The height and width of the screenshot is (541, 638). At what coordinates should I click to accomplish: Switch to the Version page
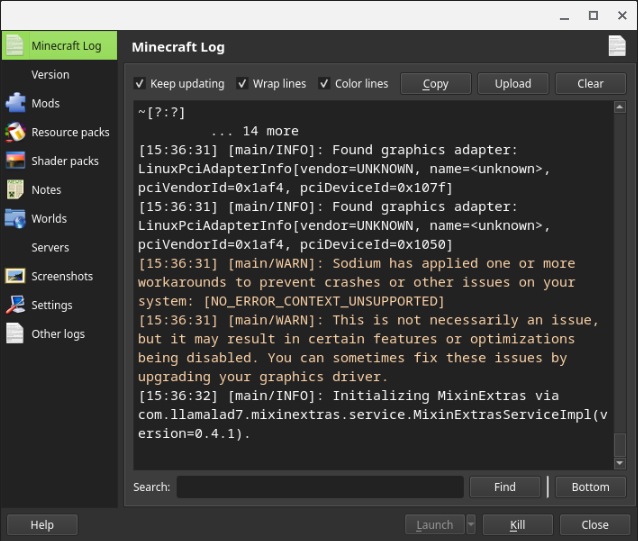pos(50,75)
